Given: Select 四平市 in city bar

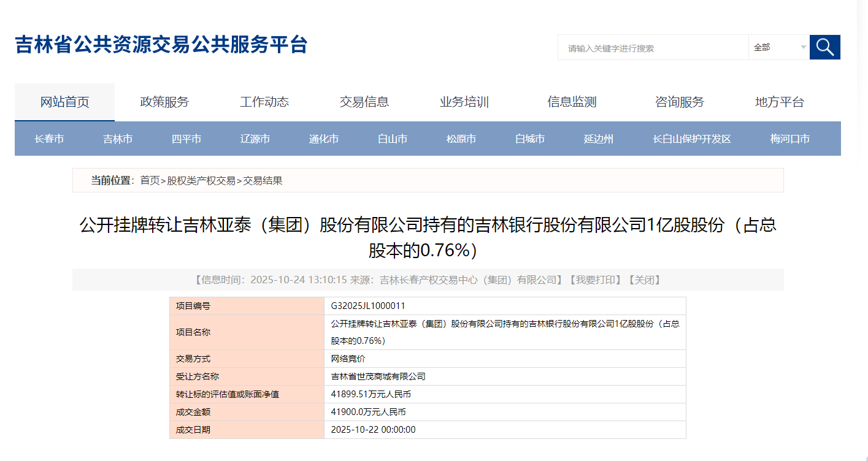Looking at the screenshot, I should 186,139.
